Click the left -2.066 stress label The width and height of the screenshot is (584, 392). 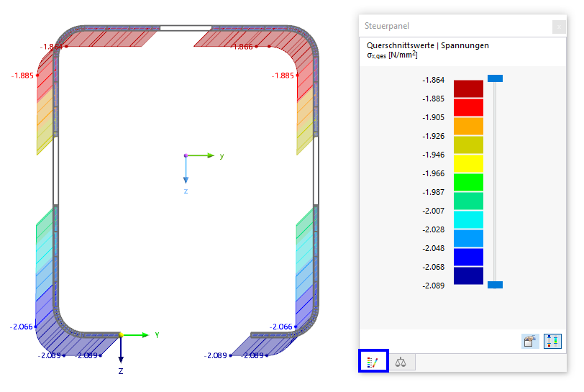pos(22,327)
